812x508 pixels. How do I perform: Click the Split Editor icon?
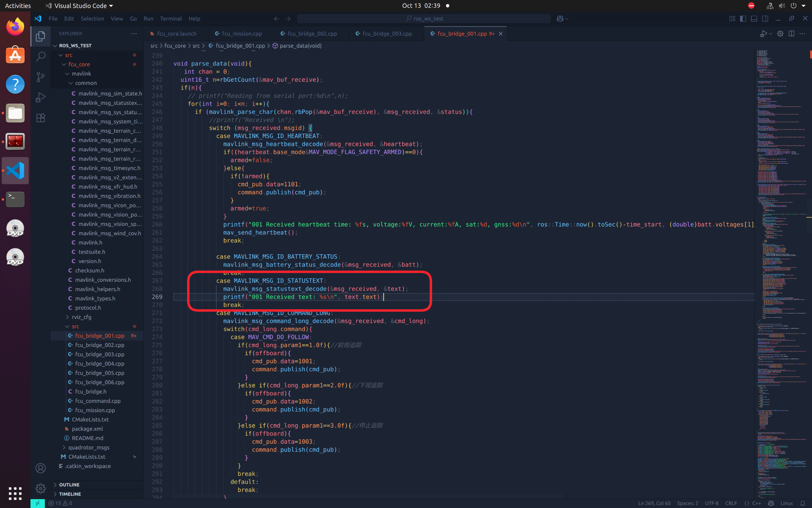click(x=791, y=34)
